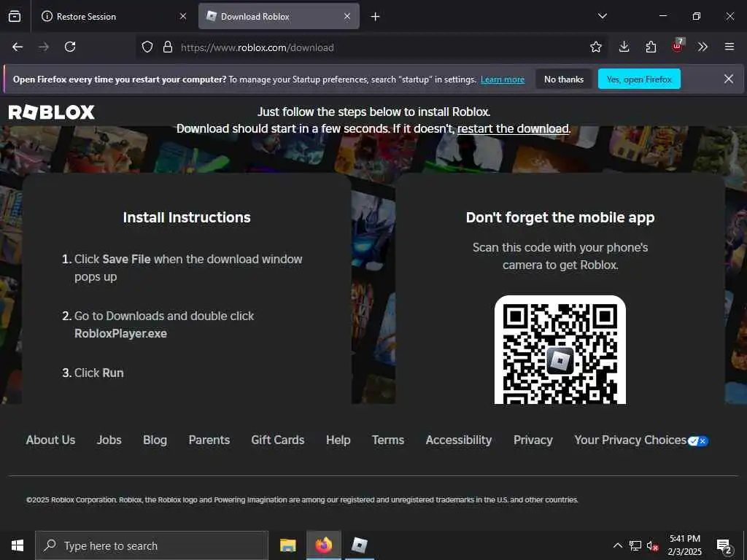Open the Accessibility footer link
747x560 pixels.
[x=459, y=440]
